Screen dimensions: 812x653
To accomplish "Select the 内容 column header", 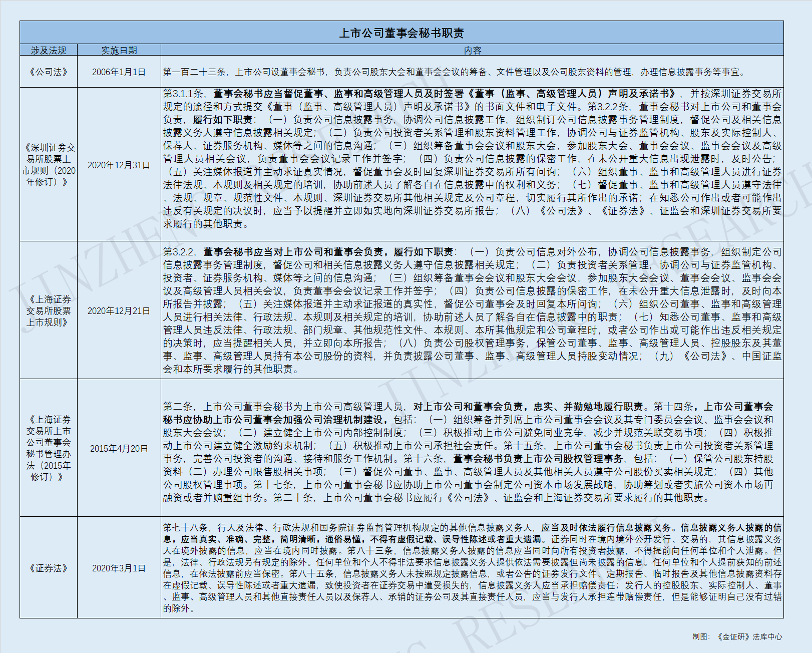I will 472,50.
